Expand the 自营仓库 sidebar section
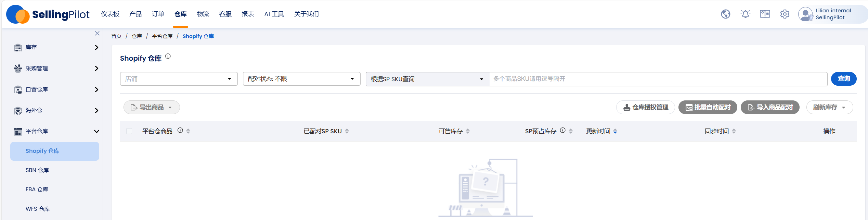This screenshot has height=220, width=868. coord(96,89)
